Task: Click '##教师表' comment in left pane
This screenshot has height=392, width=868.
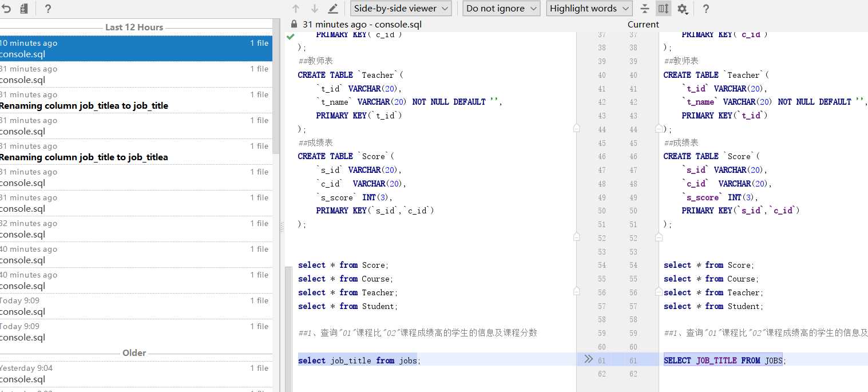Action: pyautogui.click(x=315, y=61)
